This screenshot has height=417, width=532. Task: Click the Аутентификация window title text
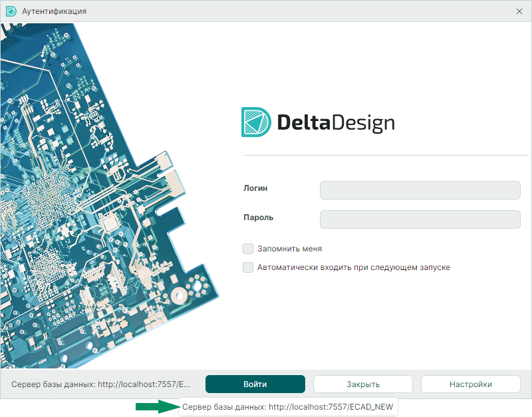[54, 11]
